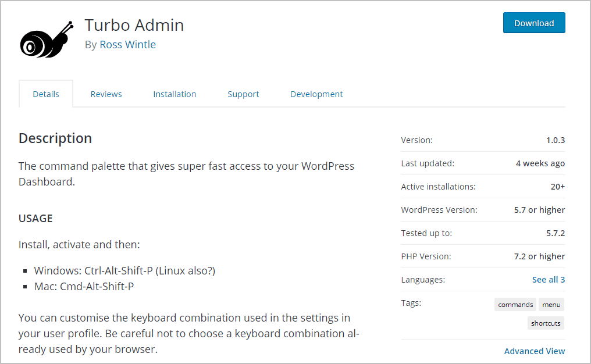Select the "commands" tag
Screen dimensions: 591x364
[x=515, y=304]
